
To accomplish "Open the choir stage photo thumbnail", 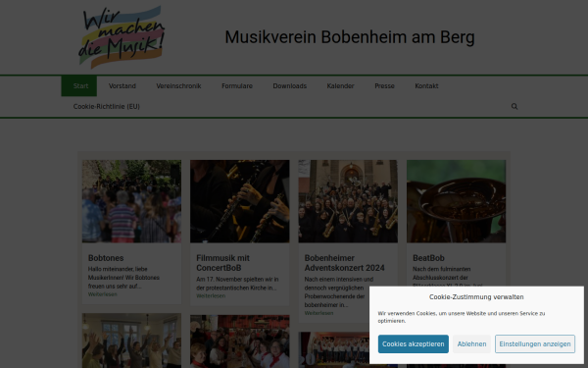I will [334, 350].
